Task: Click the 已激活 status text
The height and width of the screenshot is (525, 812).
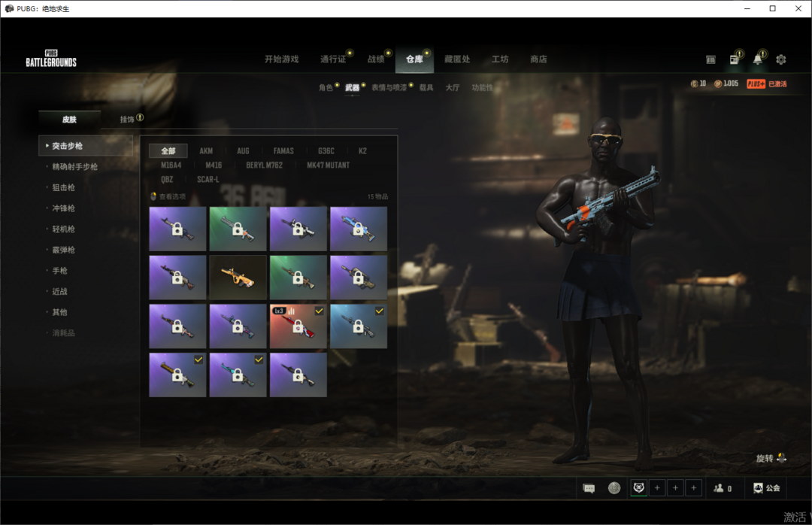Action: pyautogui.click(x=777, y=84)
